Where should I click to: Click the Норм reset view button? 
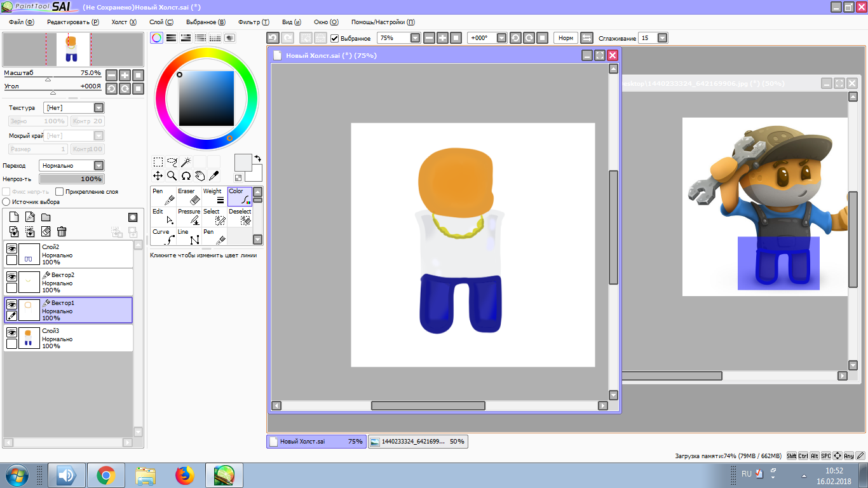pos(566,38)
